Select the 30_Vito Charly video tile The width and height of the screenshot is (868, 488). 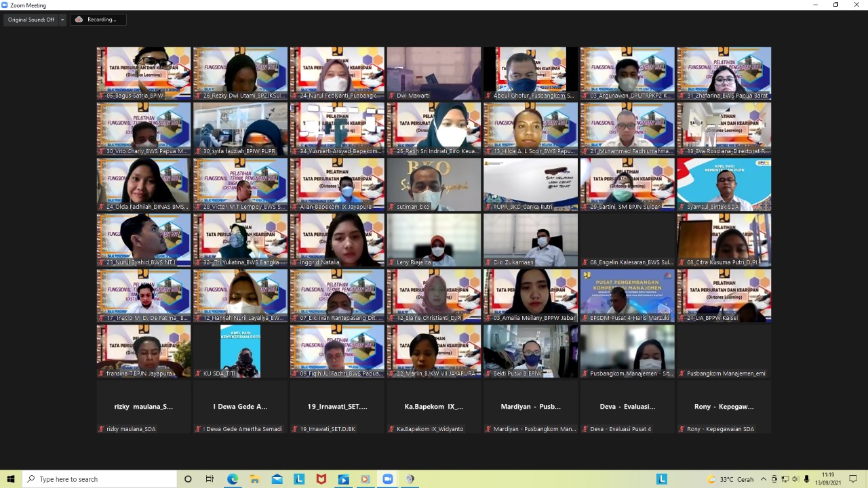click(144, 129)
